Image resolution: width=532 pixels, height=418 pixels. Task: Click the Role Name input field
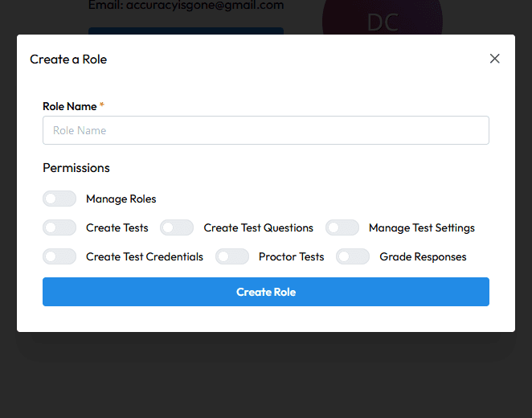tap(265, 130)
